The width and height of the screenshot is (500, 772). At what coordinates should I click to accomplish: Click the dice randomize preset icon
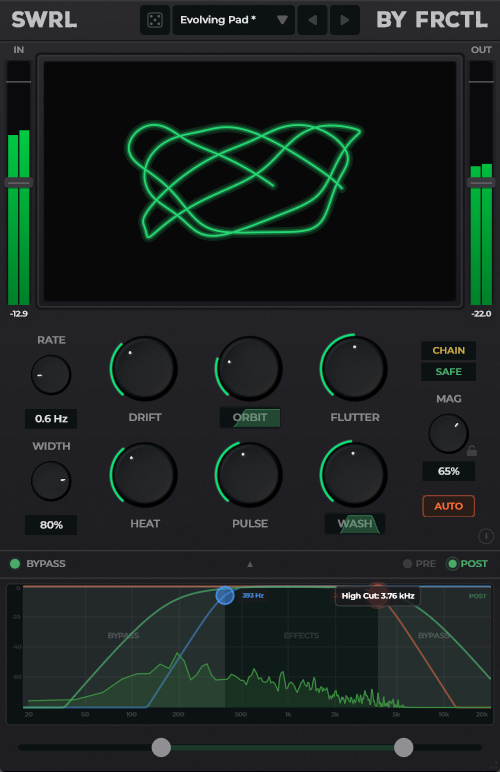click(155, 20)
